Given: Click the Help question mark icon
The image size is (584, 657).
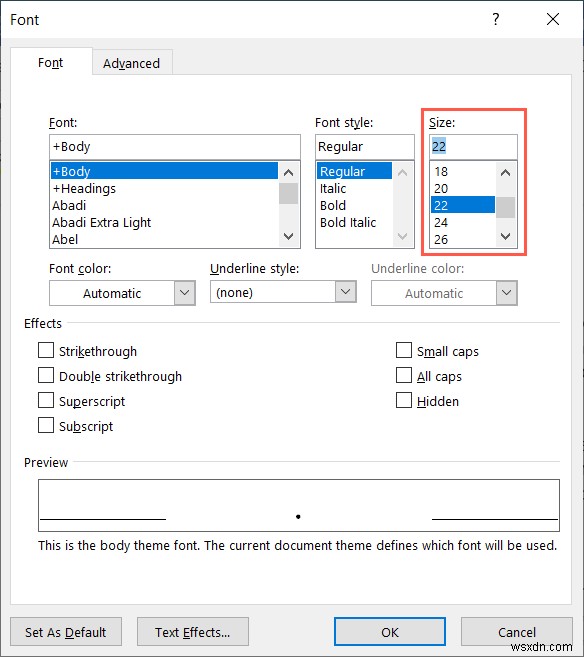Looking at the screenshot, I should pos(496,19).
